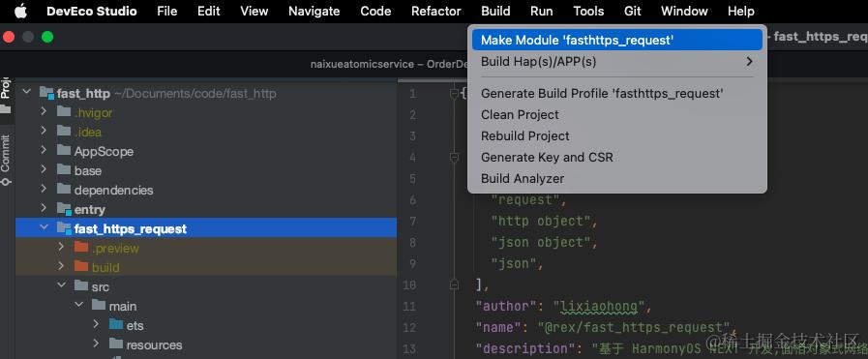Click the orange .preview folder icon
868x359 pixels.
[x=81, y=248]
